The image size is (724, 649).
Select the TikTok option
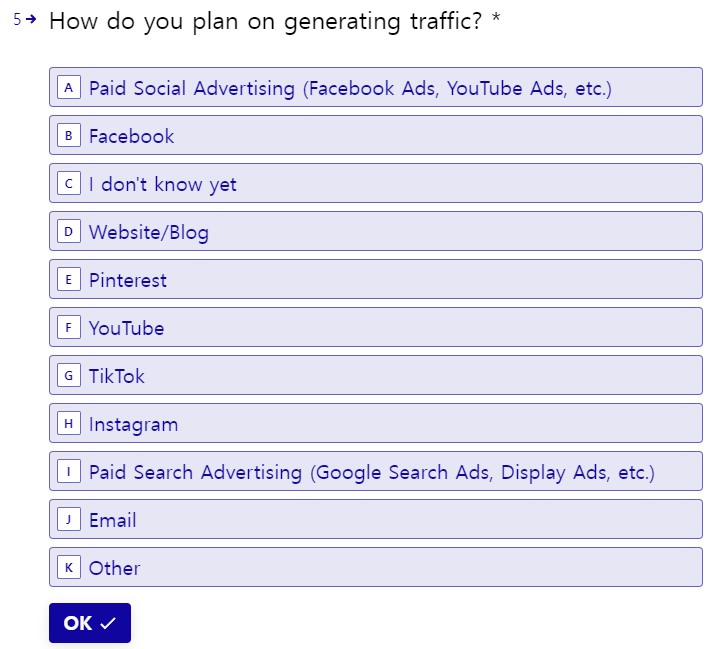[x=376, y=375]
